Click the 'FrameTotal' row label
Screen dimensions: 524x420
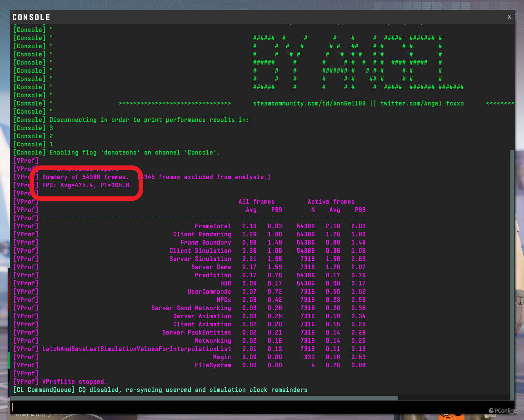coord(213,226)
